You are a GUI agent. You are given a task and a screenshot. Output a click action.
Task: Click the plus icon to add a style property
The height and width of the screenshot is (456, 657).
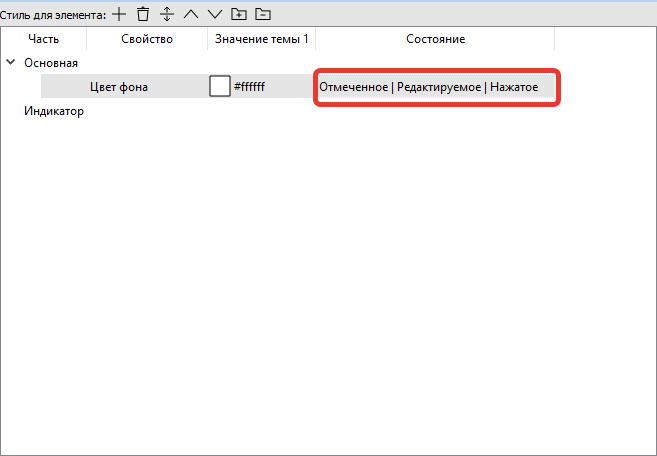(119, 14)
